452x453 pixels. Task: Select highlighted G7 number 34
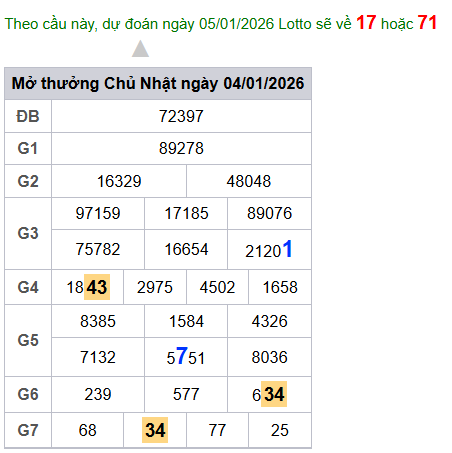click(x=155, y=430)
